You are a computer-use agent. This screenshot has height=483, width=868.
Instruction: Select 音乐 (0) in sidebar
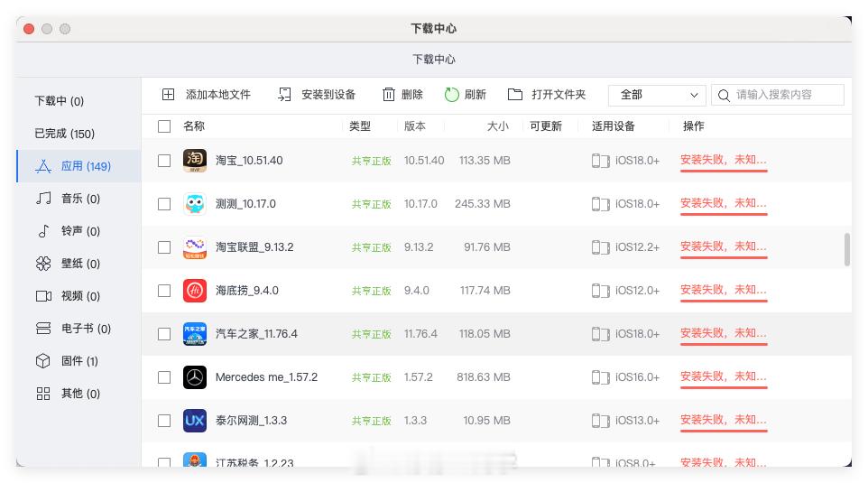[78, 199]
